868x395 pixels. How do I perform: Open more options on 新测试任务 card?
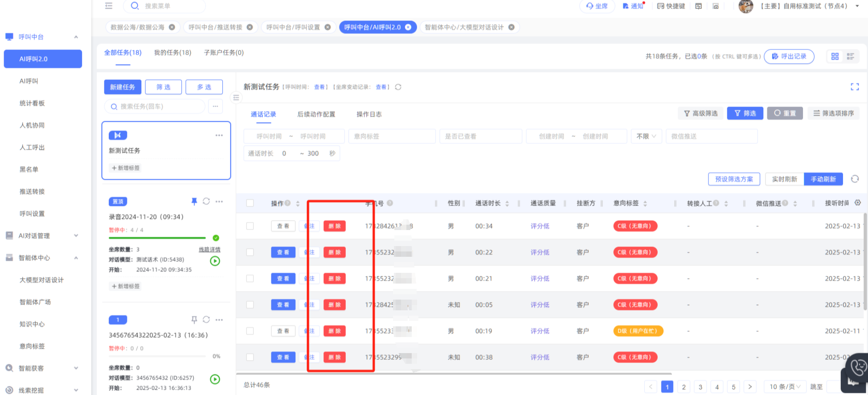click(219, 136)
